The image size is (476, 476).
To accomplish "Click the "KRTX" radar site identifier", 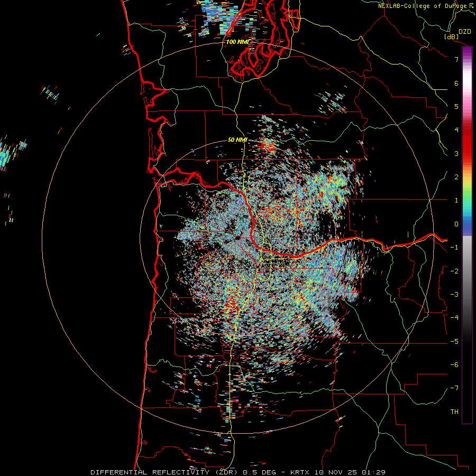I will [300, 472].
